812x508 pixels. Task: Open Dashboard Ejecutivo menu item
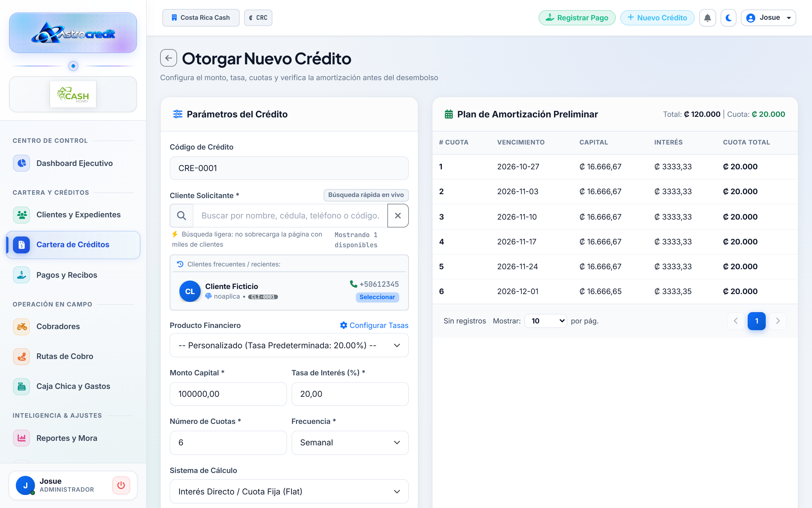click(x=73, y=163)
